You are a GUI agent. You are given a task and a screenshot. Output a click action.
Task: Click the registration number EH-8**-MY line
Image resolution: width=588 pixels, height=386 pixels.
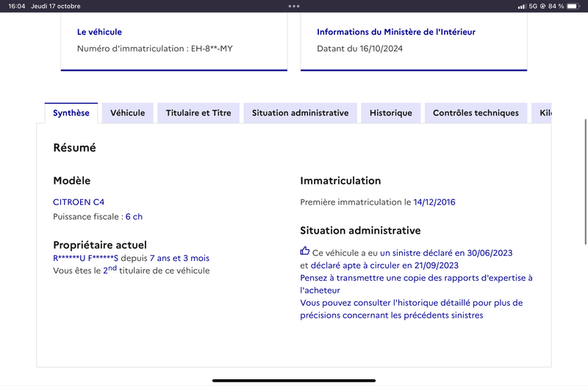coord(155,49)
